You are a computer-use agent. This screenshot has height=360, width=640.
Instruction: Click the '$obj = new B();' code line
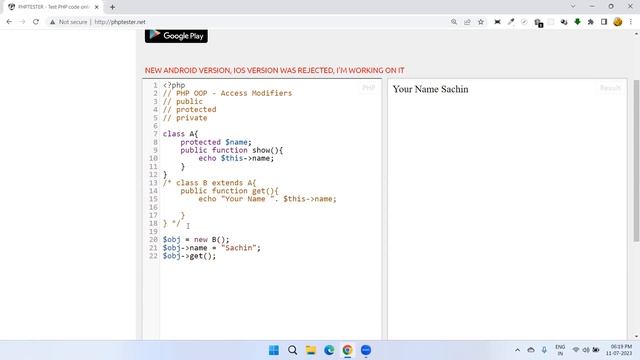[196, 240]
